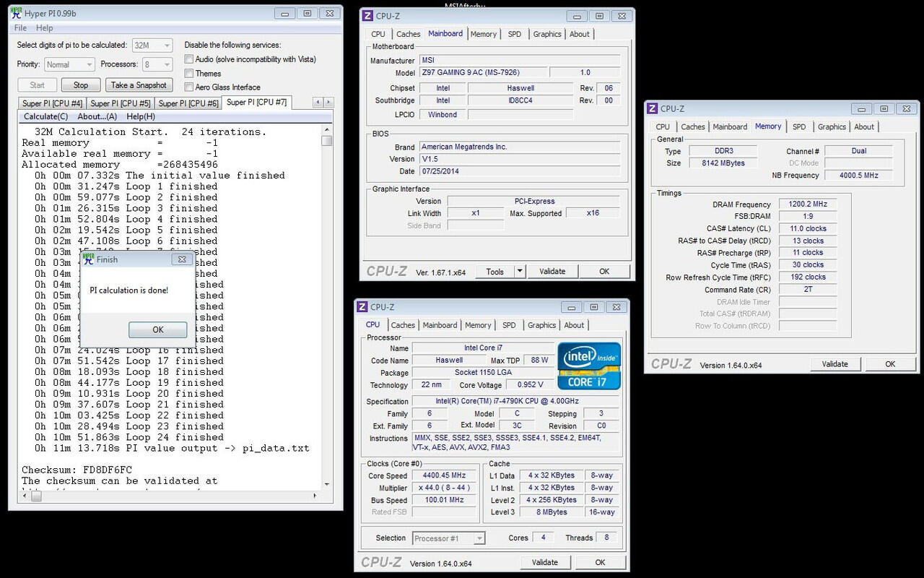Click the CPU-Z Mainboard window title icon
This screenshot has width=924, height=578.
click(367, 15)
